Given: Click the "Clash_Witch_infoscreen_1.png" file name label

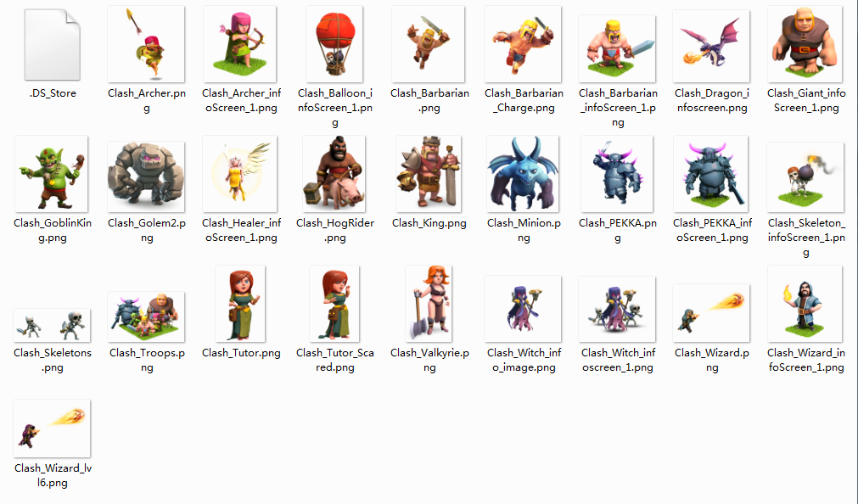Looking at the screenshot, I should click(x=618, y=360).
